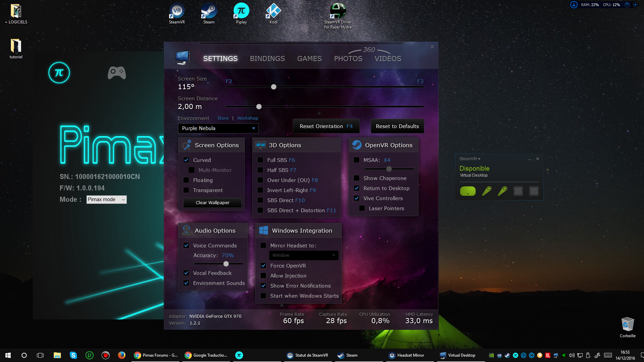Open Piplay pi icon on taskbar
Screen dimensions: 644x362
tap(239, 355)
